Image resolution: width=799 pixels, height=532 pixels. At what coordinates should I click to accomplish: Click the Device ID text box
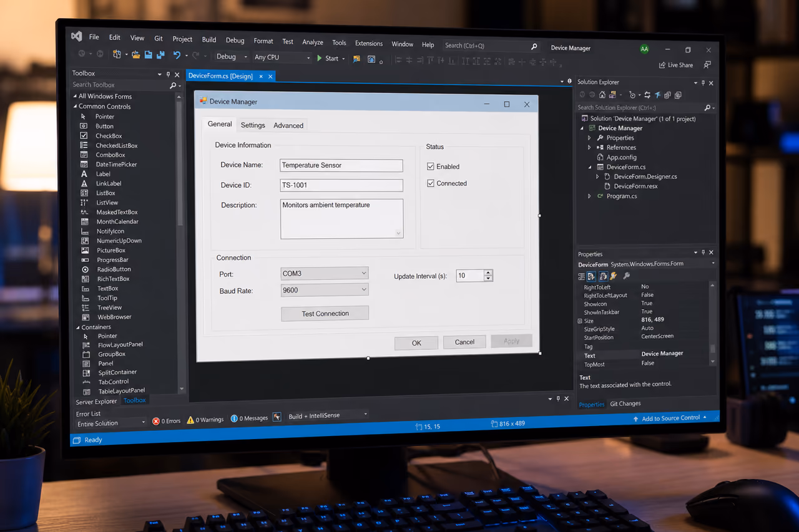tap(341, 185)
